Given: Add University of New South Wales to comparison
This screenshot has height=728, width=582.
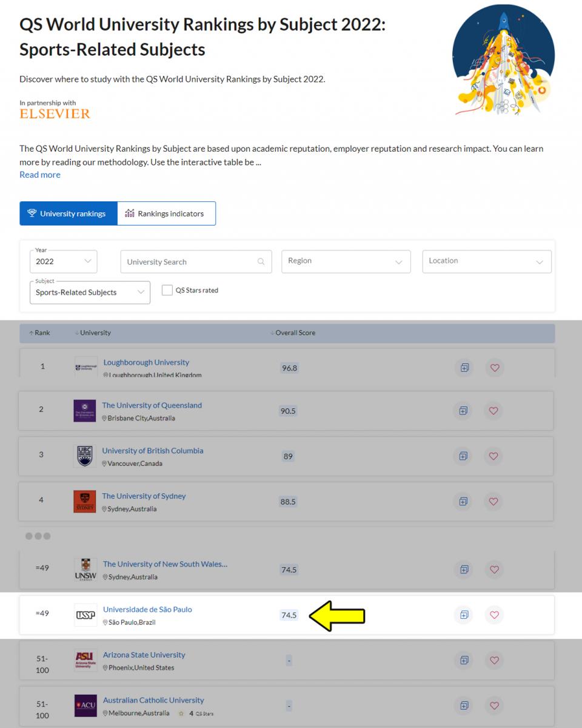Looking at the screenshot, I should [x=464, y=570].
